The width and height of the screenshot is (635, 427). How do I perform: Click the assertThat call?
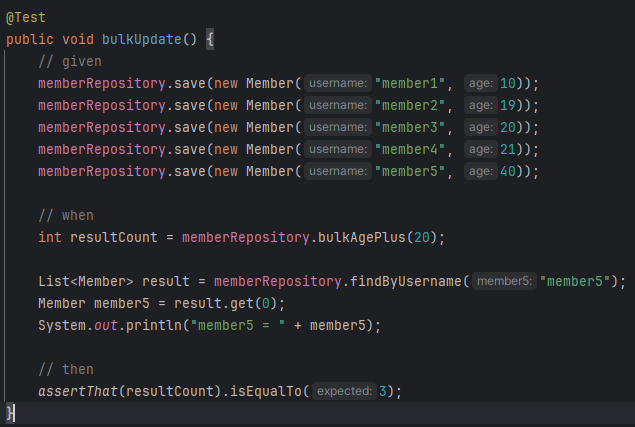78,391
